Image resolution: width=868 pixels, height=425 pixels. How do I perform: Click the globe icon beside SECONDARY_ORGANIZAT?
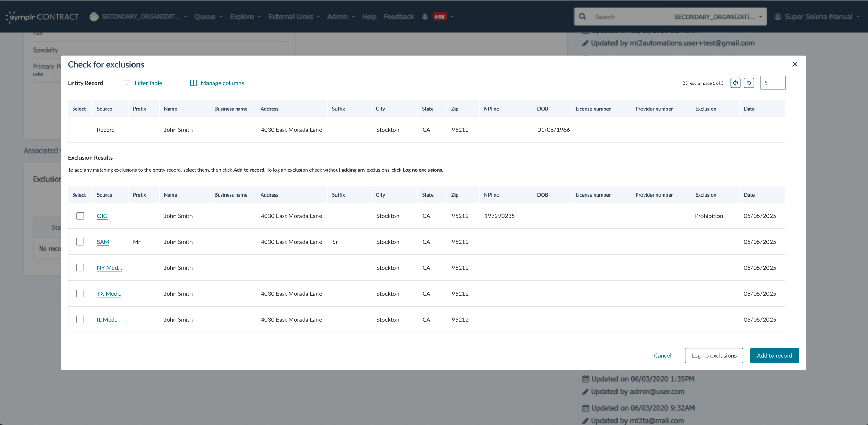click(x=94, y=16)
